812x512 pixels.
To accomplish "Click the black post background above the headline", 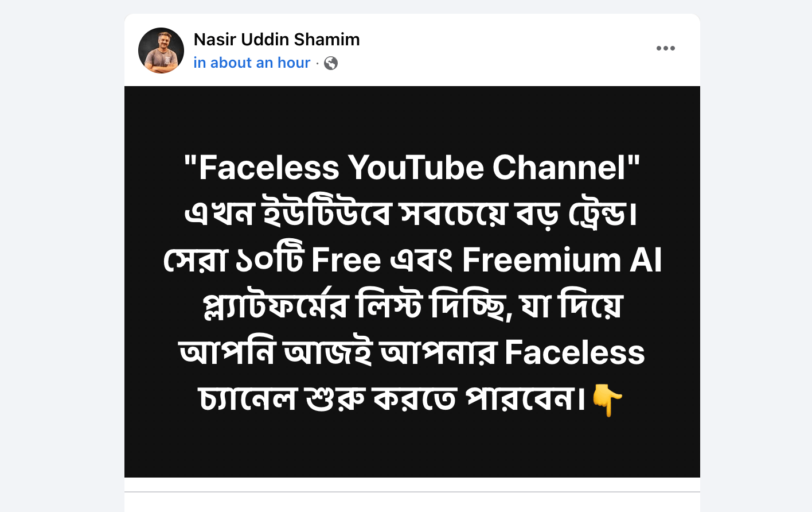I will pyautogui.click(x=412, y=118).
